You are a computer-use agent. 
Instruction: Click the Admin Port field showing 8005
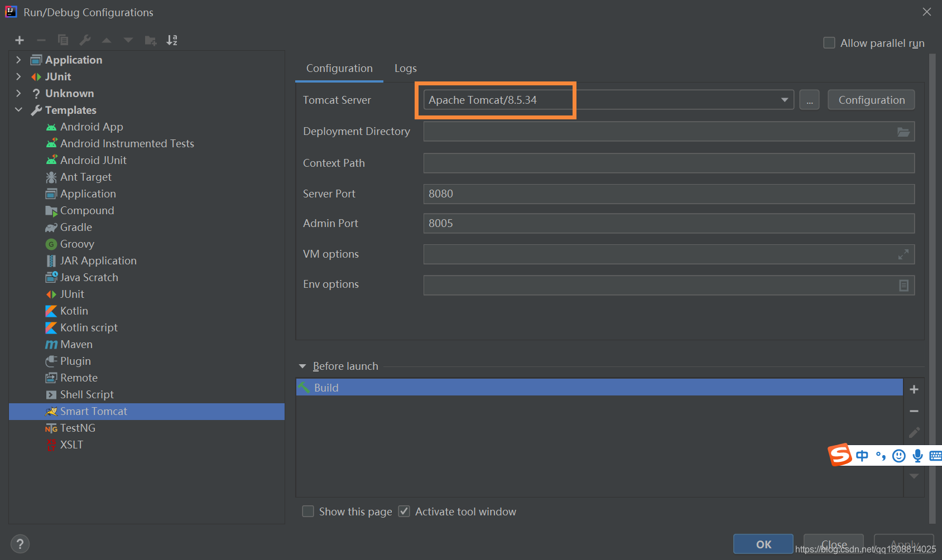tap(669, 223)
